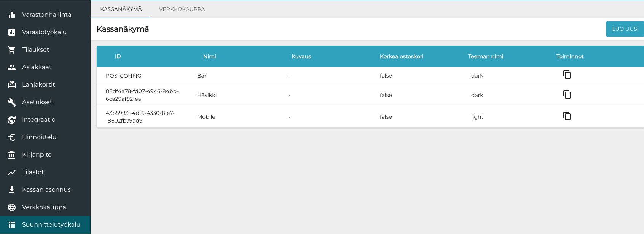Select the Kassanäkymä tab
Screen dimensions: 644x234
coord(121,9)
